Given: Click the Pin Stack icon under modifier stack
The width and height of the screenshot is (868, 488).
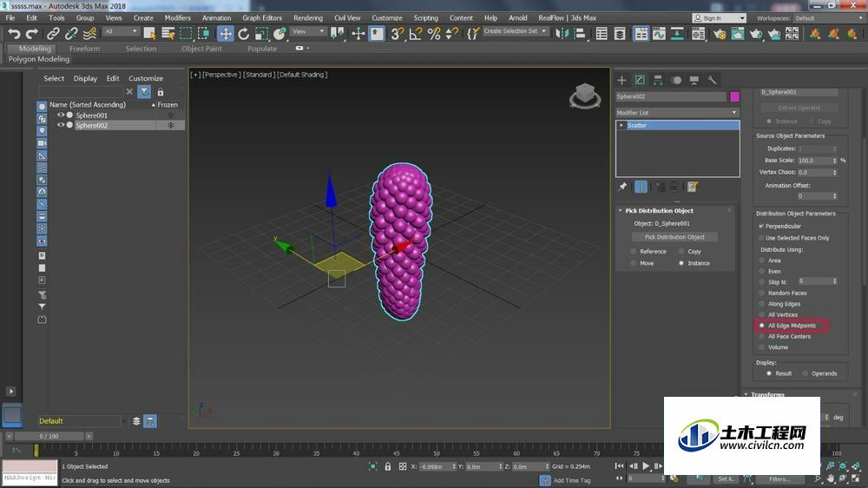Looking at the screenshot, I should [622, 187].
